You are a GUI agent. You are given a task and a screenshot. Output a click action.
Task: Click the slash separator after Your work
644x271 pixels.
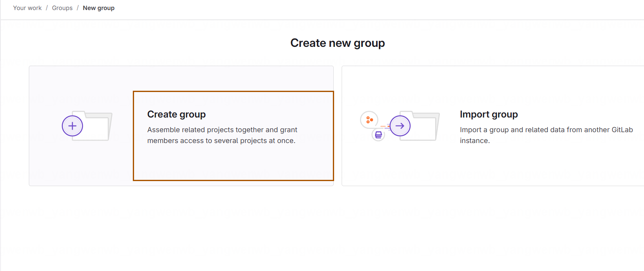(47, 8)
